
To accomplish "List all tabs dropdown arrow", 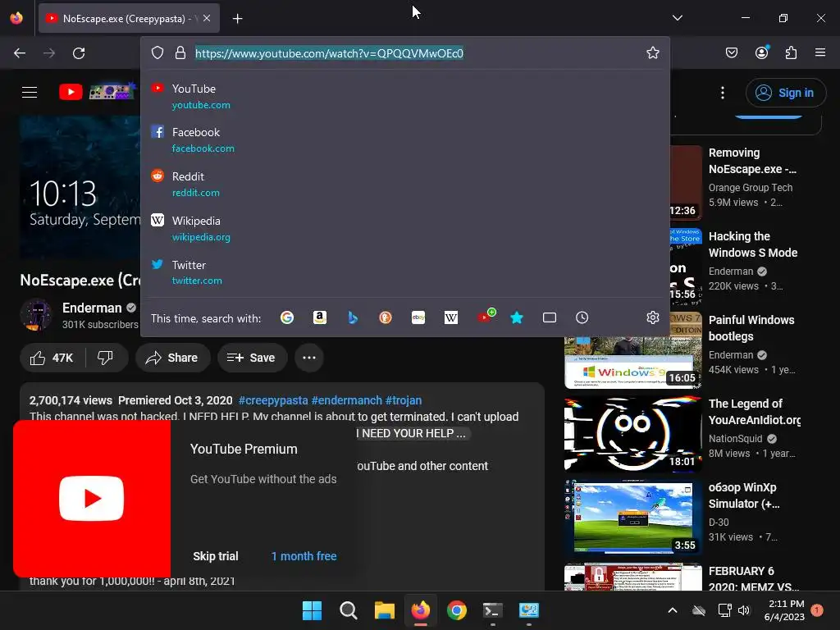I will tap(678, 18).
